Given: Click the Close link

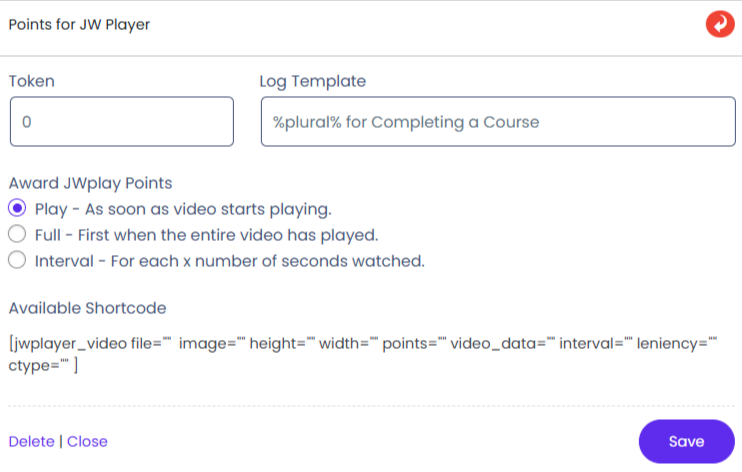Looking at the screenshot, I should (87, 441).
